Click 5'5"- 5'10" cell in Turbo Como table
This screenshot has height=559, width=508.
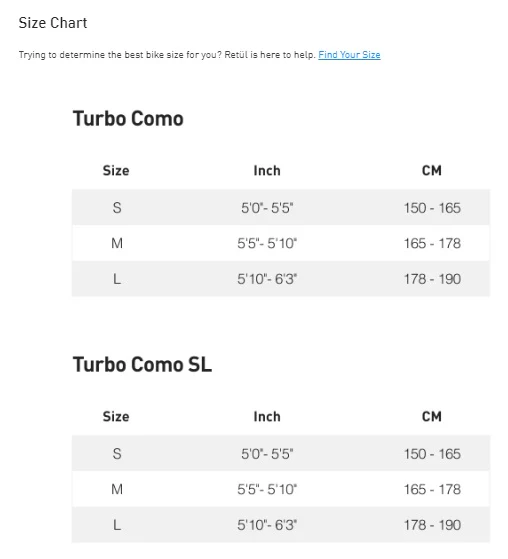(267, 243)
